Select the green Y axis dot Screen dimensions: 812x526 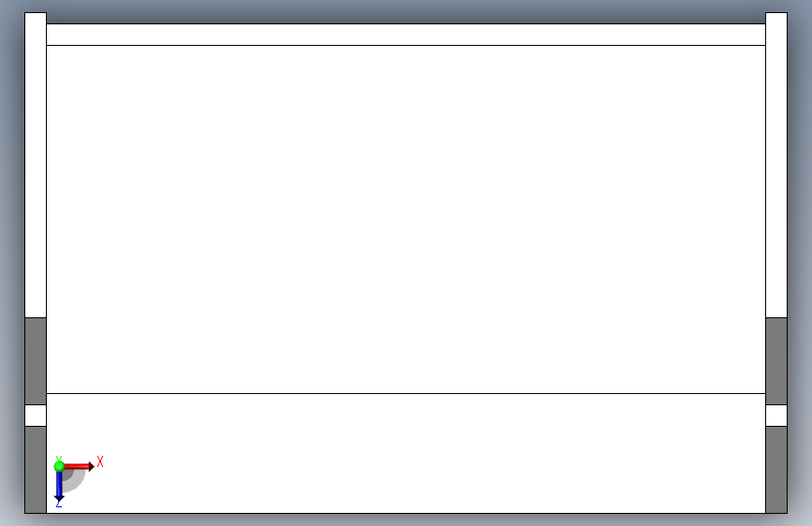[x=59, y=466]
